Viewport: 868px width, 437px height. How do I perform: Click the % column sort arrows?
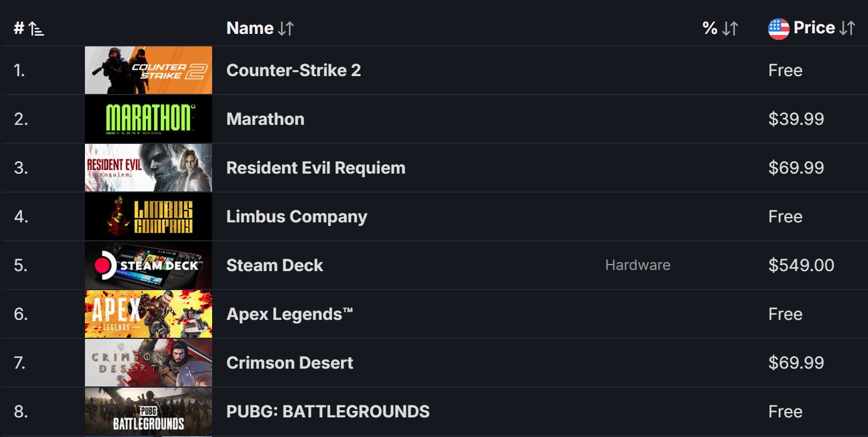click(731, 27)
